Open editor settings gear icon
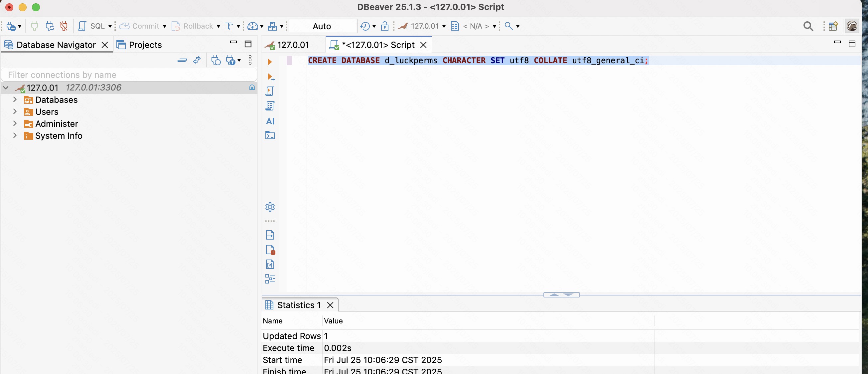This screenshot has height=374, width=868. [270, 207]
